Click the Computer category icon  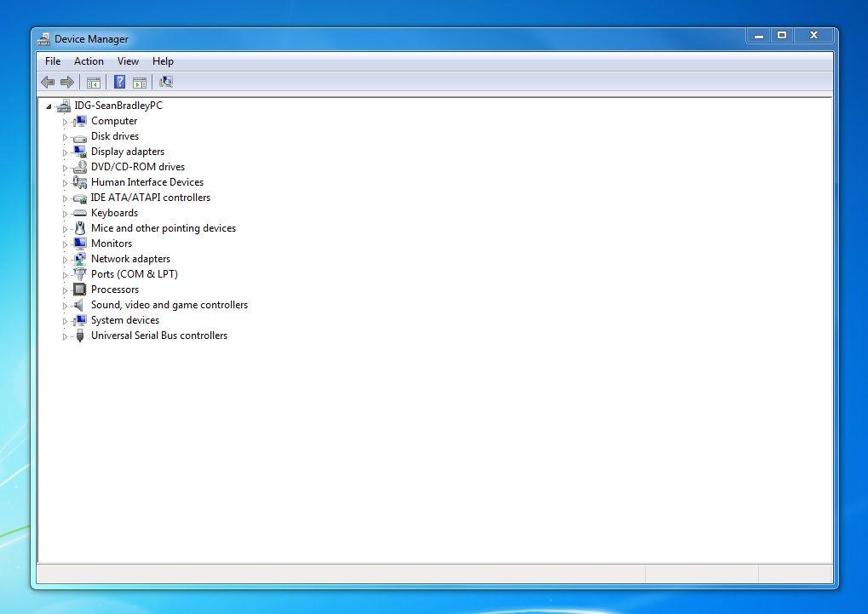(x=80, y=121)
